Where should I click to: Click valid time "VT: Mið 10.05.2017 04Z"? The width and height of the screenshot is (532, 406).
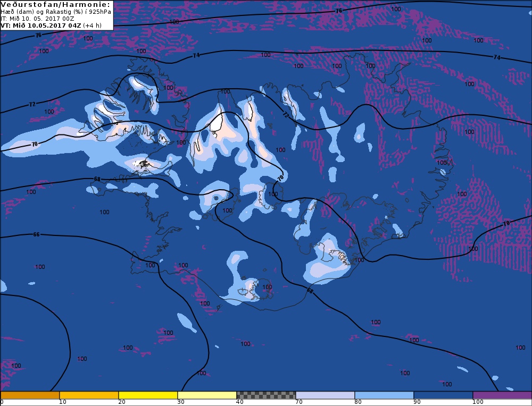pos(41,26)
